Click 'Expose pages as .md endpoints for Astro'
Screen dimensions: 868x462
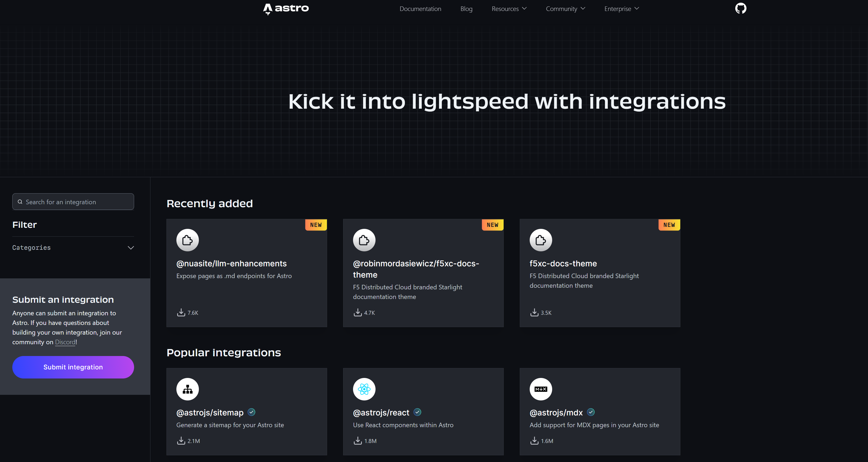234,276
